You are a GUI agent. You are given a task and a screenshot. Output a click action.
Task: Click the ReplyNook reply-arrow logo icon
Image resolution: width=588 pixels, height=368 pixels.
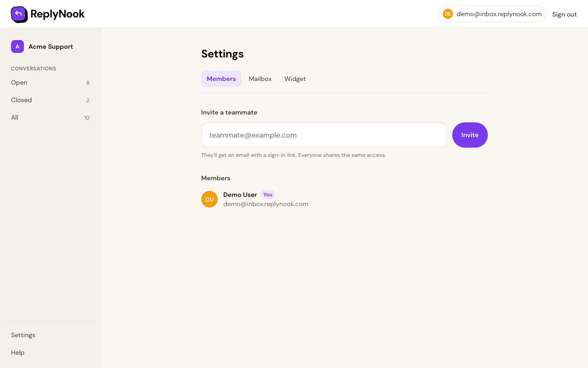click(x=19, y=14)
